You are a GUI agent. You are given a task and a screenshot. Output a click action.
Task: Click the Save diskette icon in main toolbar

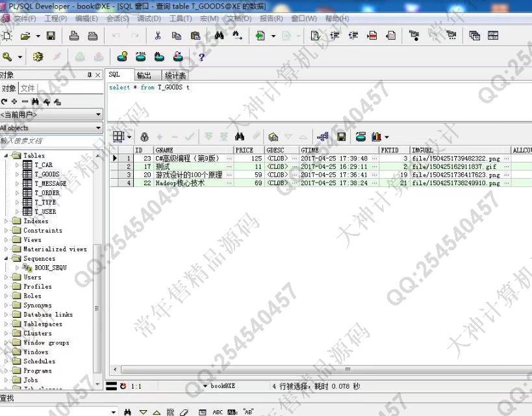coord(51,36)
